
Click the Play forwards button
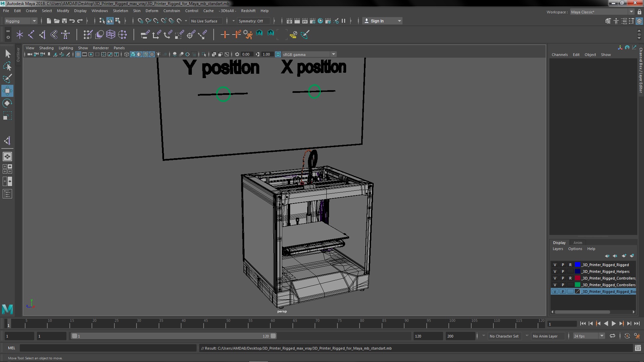(613, 323)
